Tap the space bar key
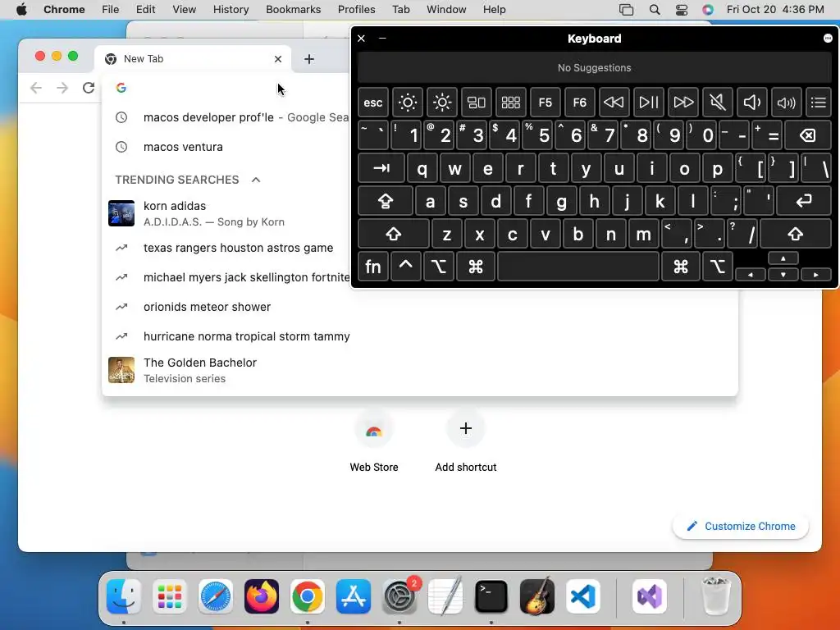Viewport: 840px width, 630px height. 578,267
